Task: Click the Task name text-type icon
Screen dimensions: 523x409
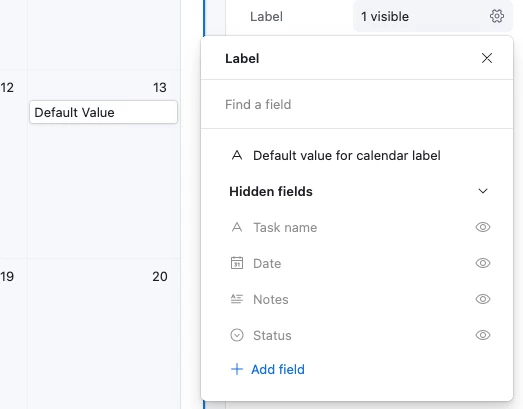Action: coord(237,228)
